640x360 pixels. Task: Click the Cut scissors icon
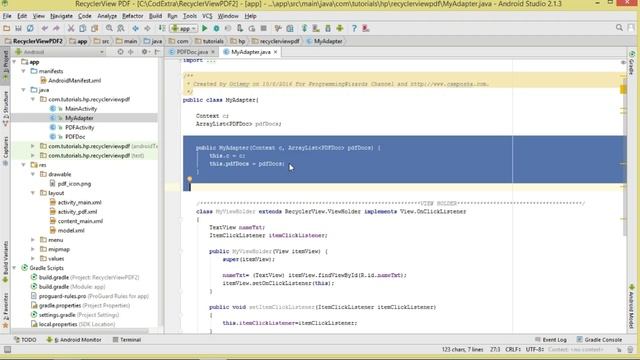(71, 28)
